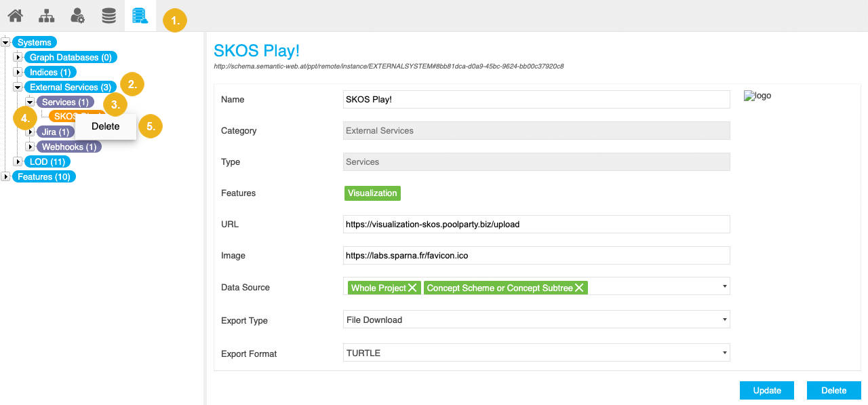Image resolution: width=868 pixels, height=405 pixels.
Task: Select Jira (1) in tree
Action: 55,132
